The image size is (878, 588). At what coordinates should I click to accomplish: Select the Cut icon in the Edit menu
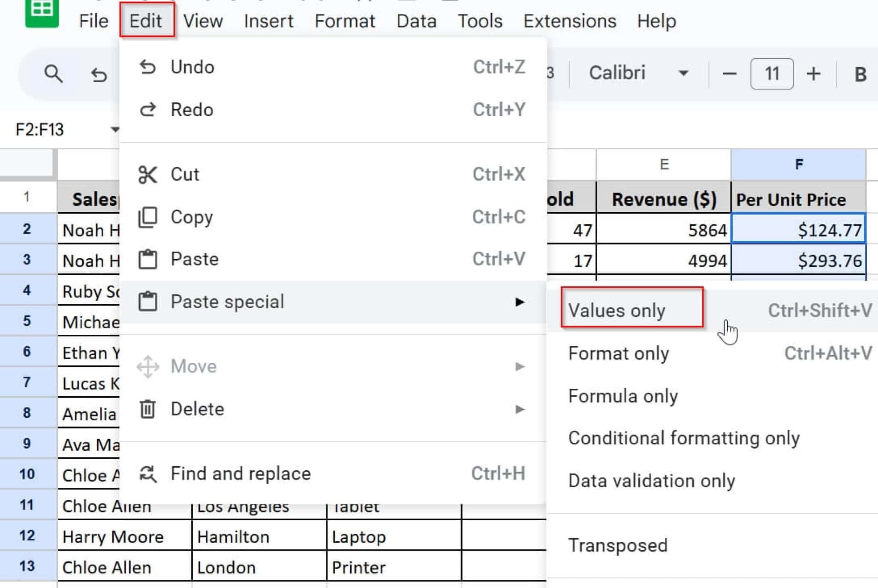tap(147, 174)
